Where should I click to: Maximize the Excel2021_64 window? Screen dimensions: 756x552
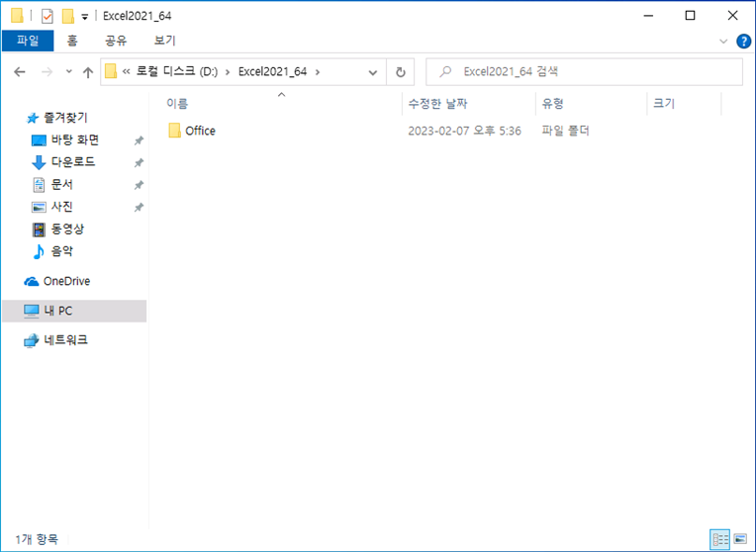coord(690,16)
